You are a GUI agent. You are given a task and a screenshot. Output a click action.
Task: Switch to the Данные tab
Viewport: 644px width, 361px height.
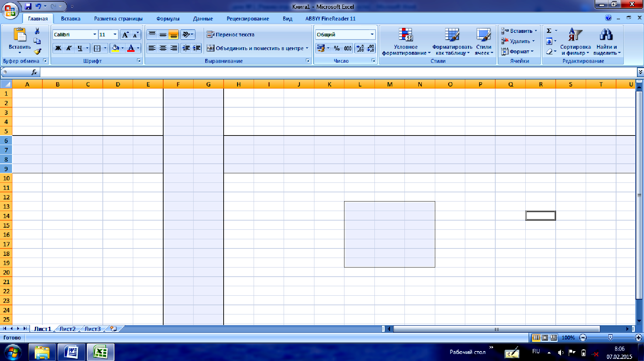tap(203, 19)
